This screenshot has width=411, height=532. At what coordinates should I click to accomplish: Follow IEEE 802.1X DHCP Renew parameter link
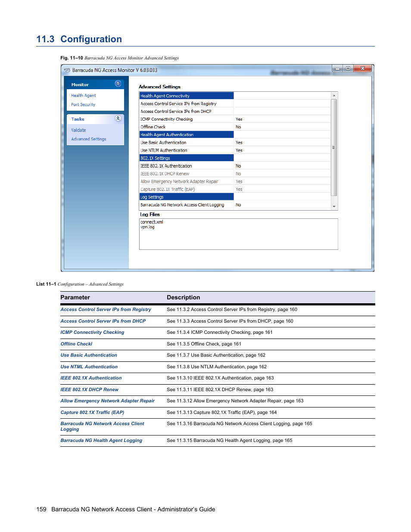point(89,389)
